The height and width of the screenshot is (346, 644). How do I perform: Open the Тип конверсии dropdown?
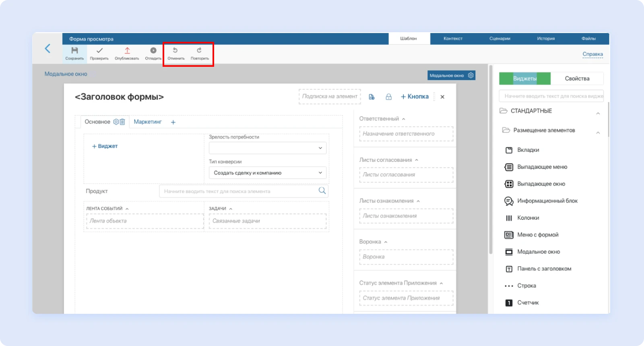tap(267, 173)
